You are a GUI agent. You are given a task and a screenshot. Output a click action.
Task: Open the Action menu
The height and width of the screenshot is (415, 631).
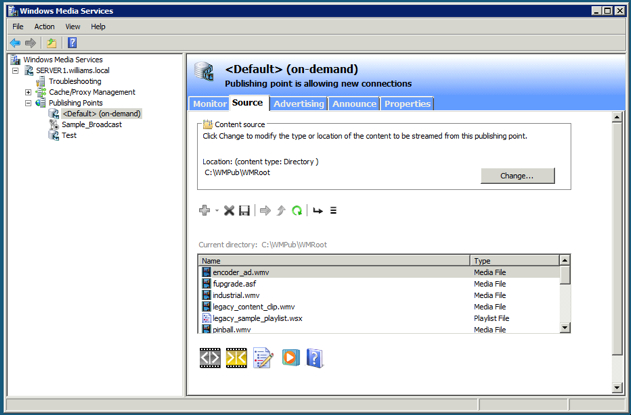pyautogui.click(x=44, y=27)
